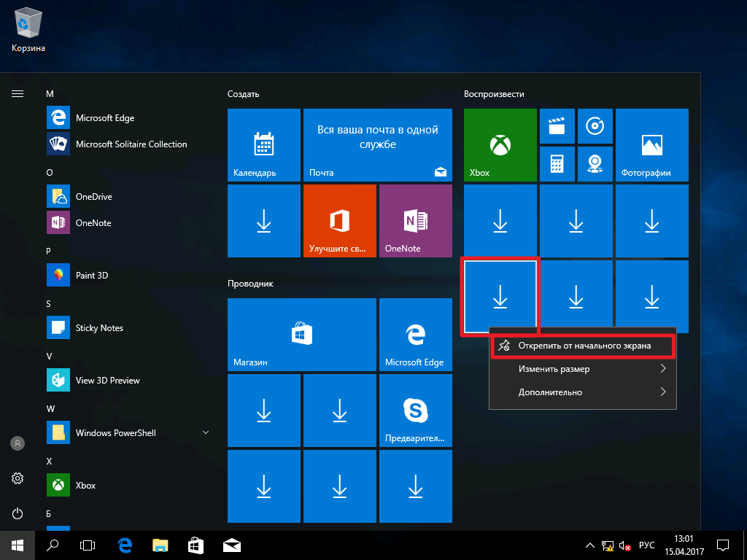The image size is (747, 560).
Task: Show hidden tray icons chevron
Action: click(x=589, y=545)
